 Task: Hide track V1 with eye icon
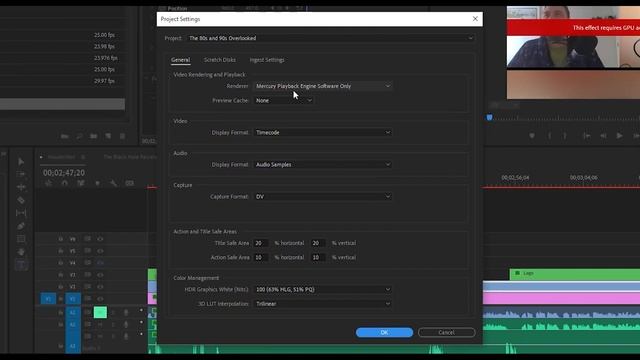[x=100, y=298]
